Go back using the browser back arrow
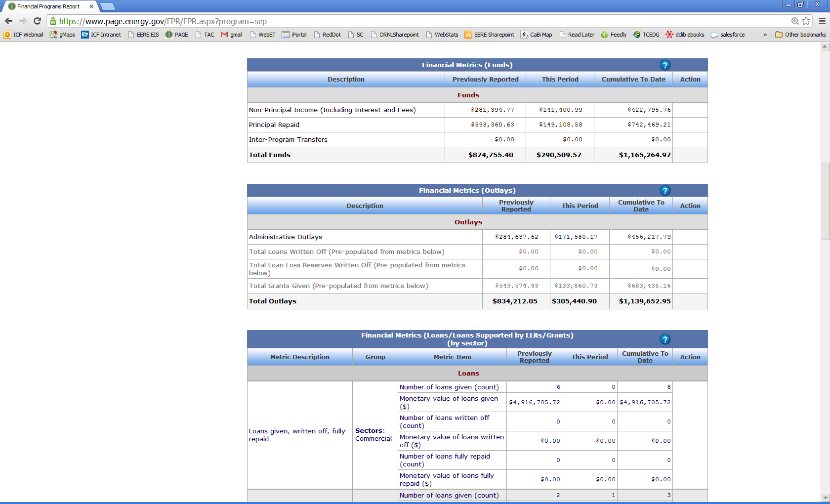Viewport: 830px width, 504px height. [x=8, y=21]
